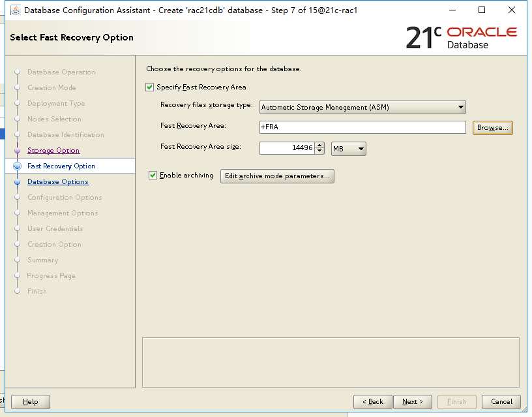The width and height of the screenshot is (532, 417).
Task: Click 'Management Options' step text
Action: point(63,213)
